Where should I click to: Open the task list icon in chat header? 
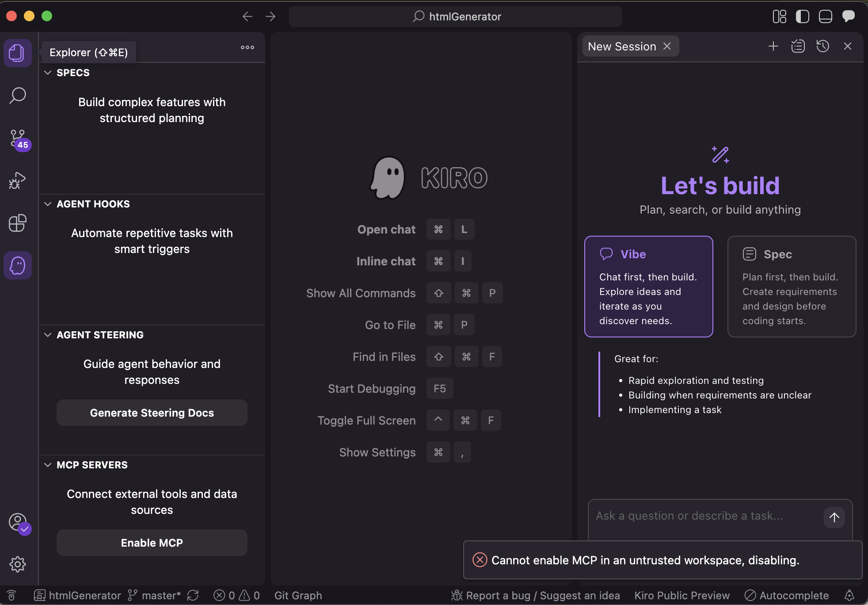[x=798, y=46]
